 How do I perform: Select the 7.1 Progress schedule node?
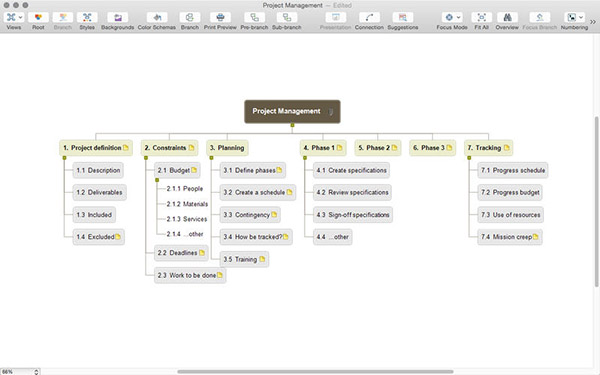pos(513,170)
